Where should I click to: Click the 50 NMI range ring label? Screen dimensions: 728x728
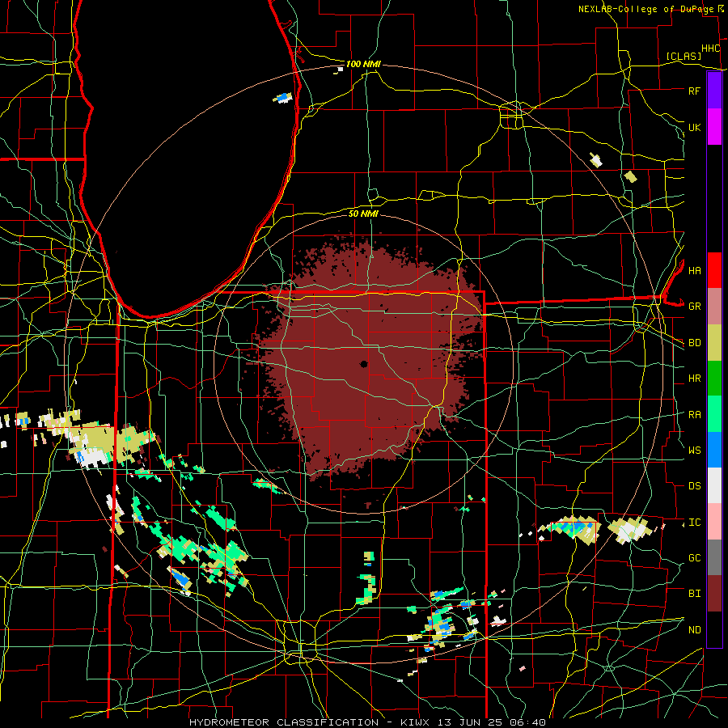[363, 214]
